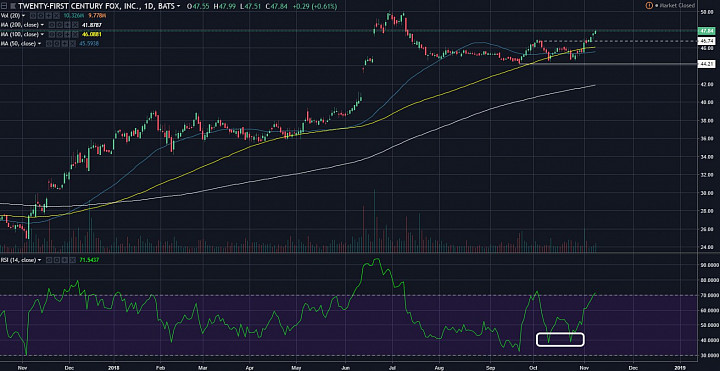This screenshot has width=720, height=371.
Task: Open settings for MA (200, close)
Action: (x=59, y=25)
